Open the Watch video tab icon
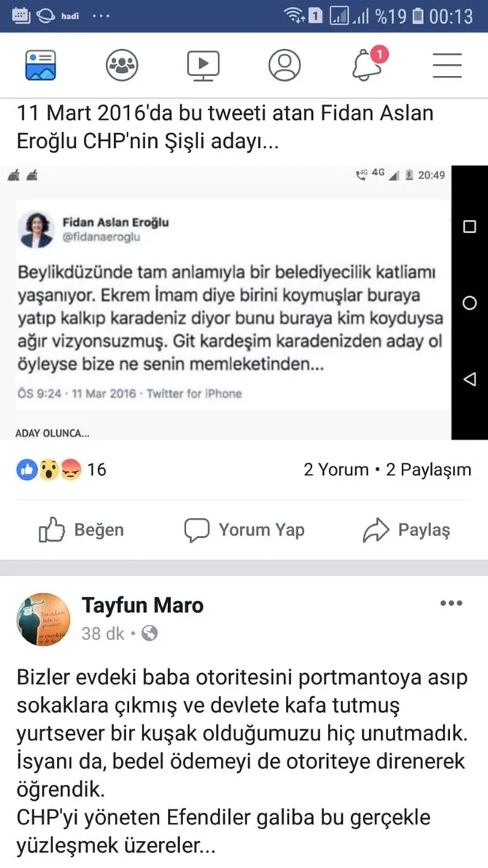The image size is (488, 868). (203, 65)
